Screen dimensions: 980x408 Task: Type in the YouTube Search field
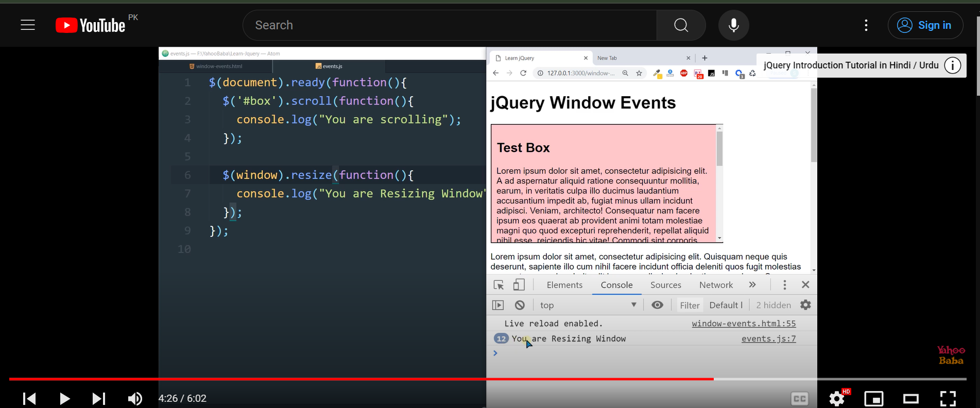[448, 25]
